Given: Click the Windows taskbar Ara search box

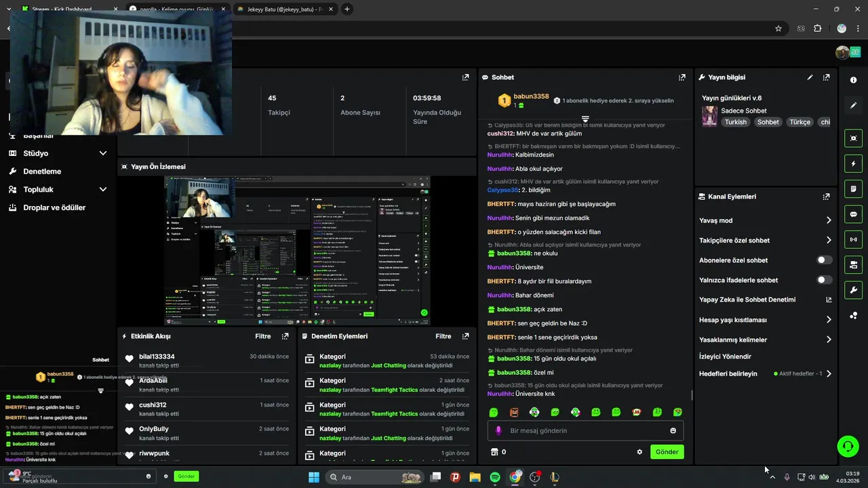Looking at the screenshot, I should click(x=373, y=477).
